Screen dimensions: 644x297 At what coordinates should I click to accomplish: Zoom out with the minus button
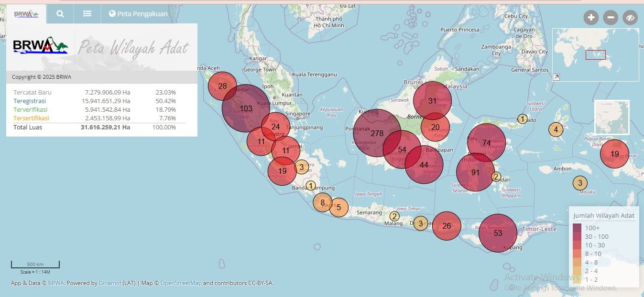tap(611, 18)
